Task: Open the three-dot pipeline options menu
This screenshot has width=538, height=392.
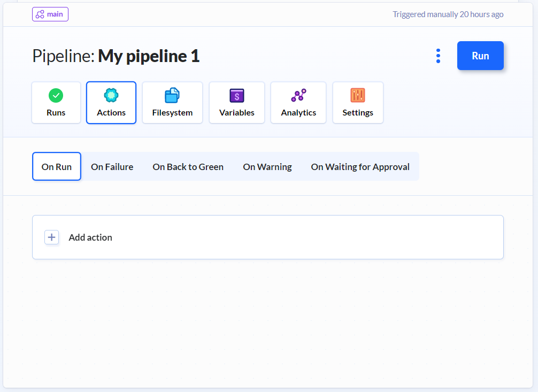Action: (438, 56)
